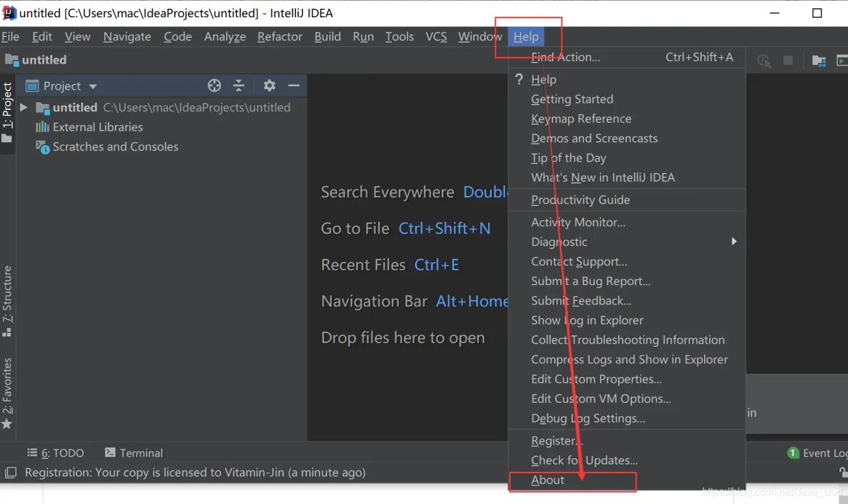The height and width of the screenshot is (504, 848).
Task: Switch to the 1: Project side tab
Action: (x=8, y=114)
